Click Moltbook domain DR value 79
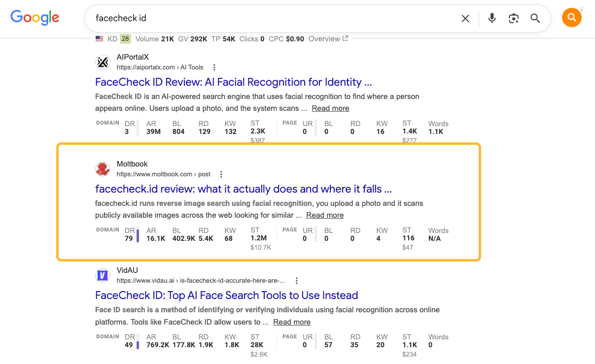This screenshot has height=364, width=595. pos(129,238)
